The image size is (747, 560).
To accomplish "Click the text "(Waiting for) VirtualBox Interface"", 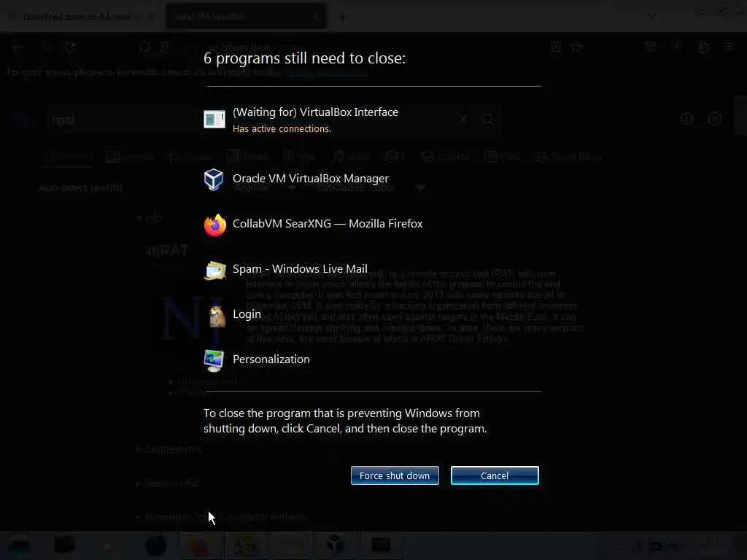I will (315, 112).
